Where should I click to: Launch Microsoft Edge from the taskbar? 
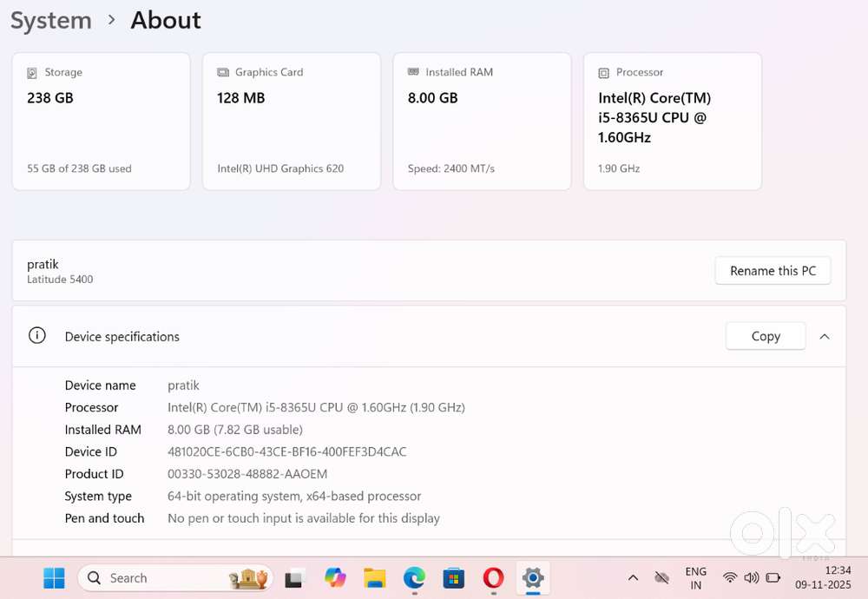pyautogui.click(x=414, y=577)
